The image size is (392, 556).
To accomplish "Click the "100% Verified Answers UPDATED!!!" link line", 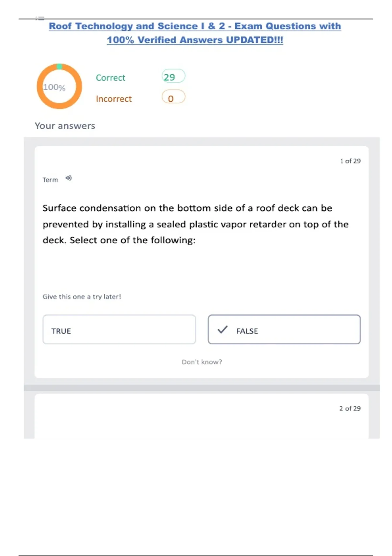I will 195,40.
